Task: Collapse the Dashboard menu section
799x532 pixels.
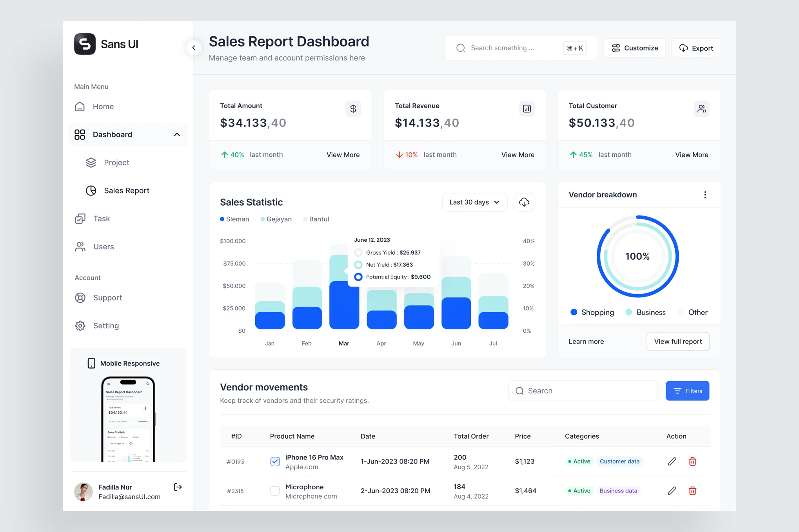Action: click(177, 135)
